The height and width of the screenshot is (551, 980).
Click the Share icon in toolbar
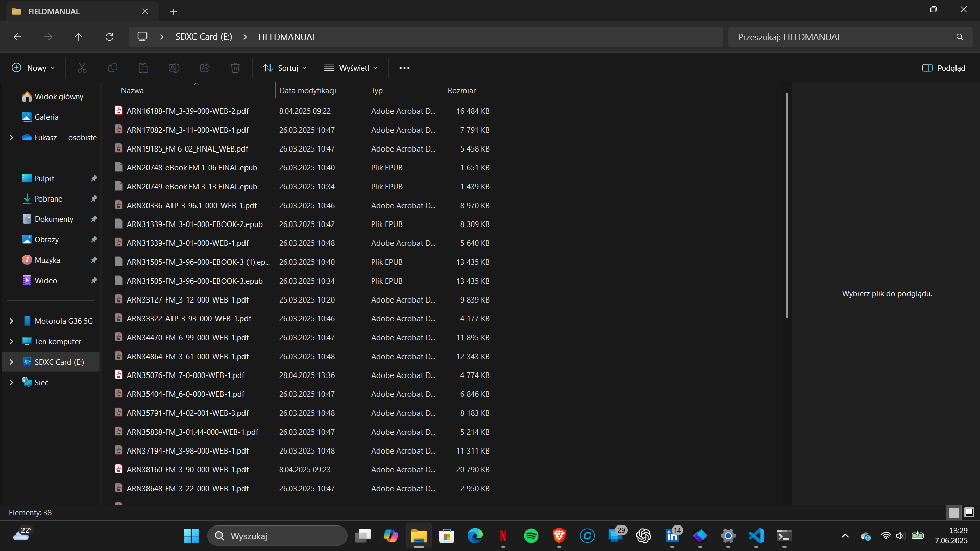205,68
